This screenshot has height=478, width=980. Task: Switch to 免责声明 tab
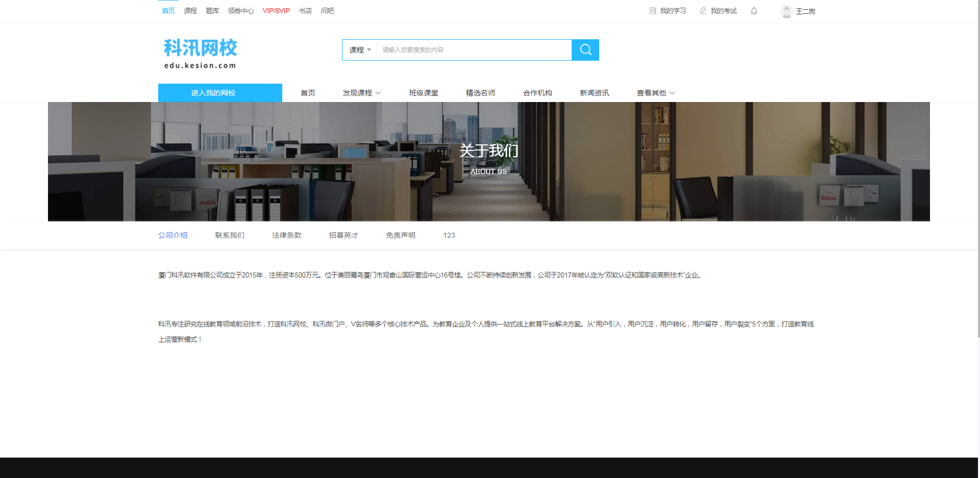(401, 235)
